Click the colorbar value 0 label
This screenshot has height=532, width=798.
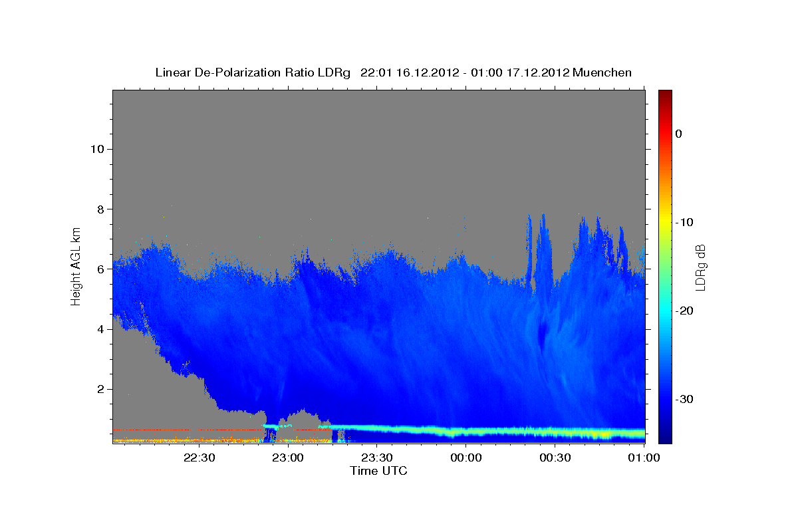679,134
